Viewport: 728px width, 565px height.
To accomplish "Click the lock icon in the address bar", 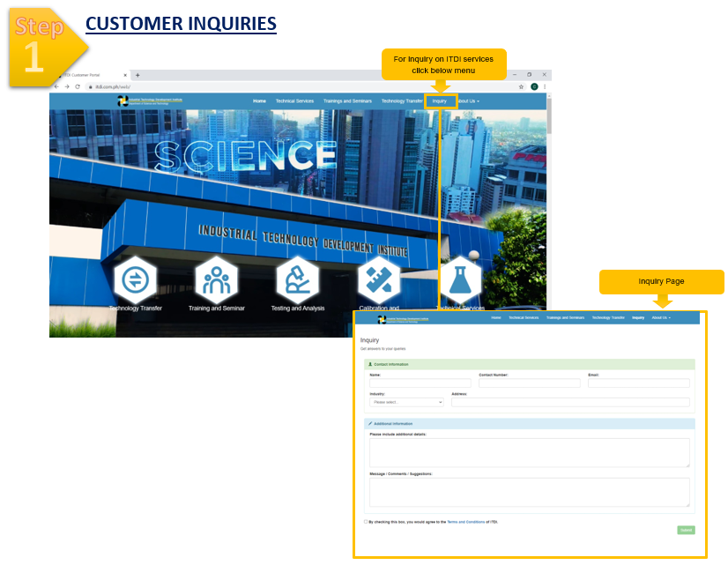I will point(91,86).
